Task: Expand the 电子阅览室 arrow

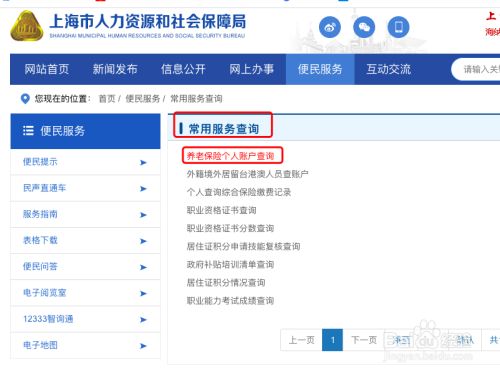Action: click(143, 293)
